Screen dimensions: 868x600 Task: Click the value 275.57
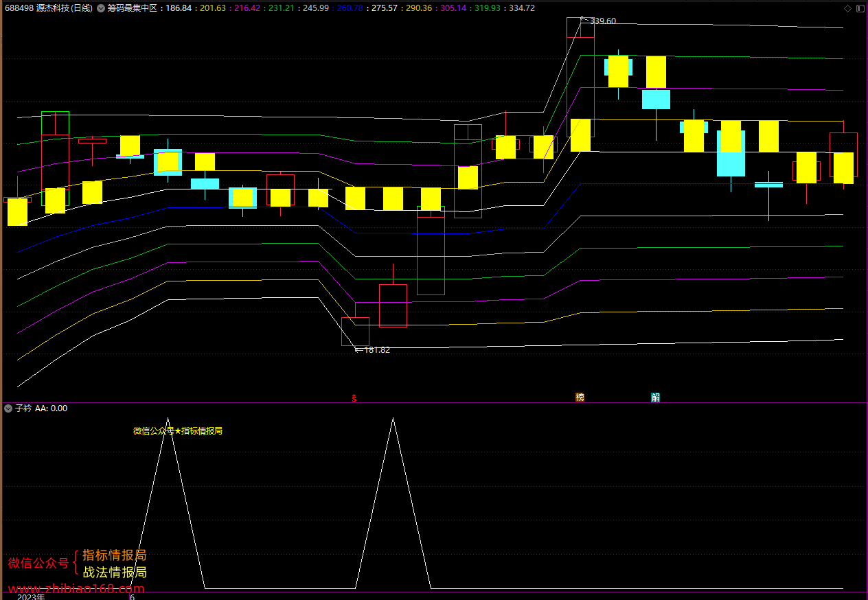pos(385,8)
